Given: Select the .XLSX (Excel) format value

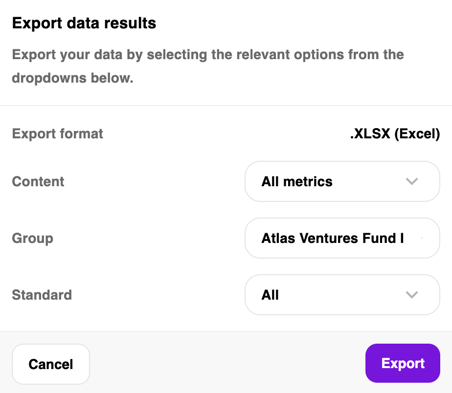Looking at the screenshot, I should coord(395,134).
